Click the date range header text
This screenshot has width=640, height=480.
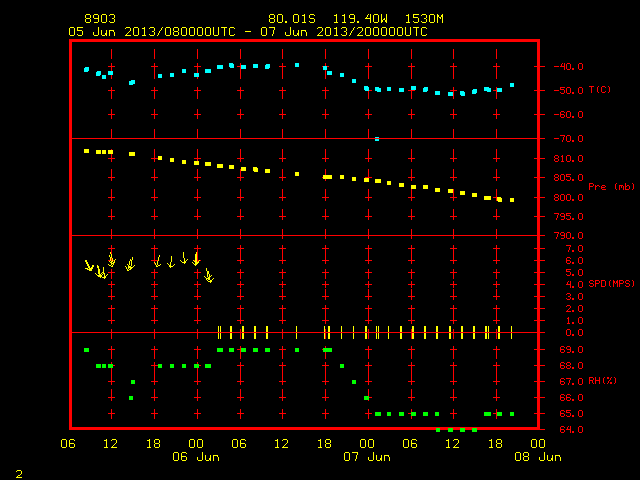click(x=248, y=32)
